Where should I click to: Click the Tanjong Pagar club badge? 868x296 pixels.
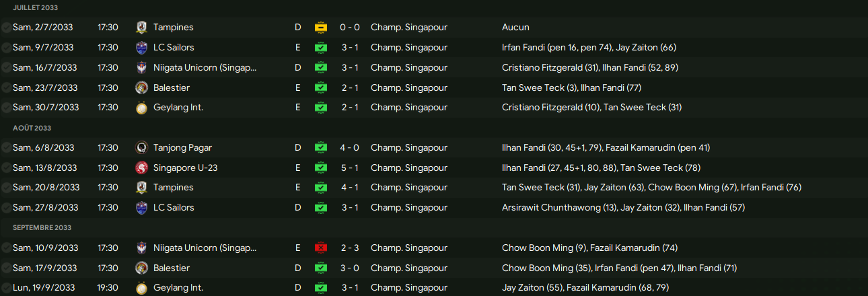point(141,148)
